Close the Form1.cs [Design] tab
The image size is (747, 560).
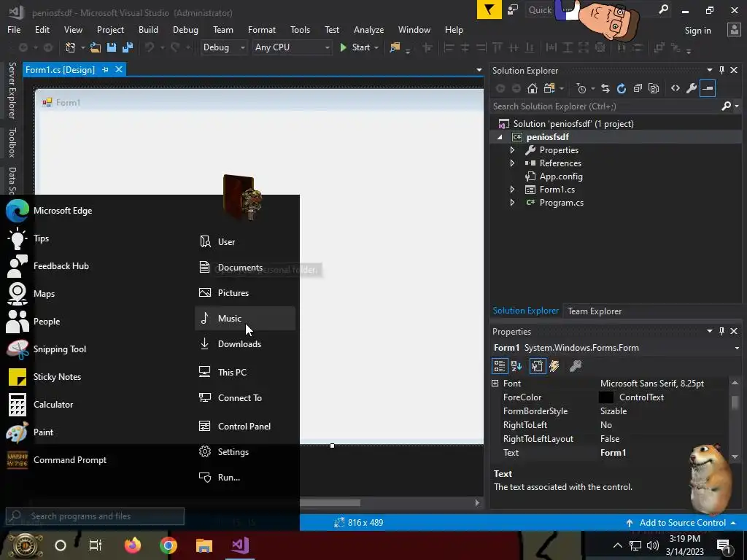[x=119, y=69]
